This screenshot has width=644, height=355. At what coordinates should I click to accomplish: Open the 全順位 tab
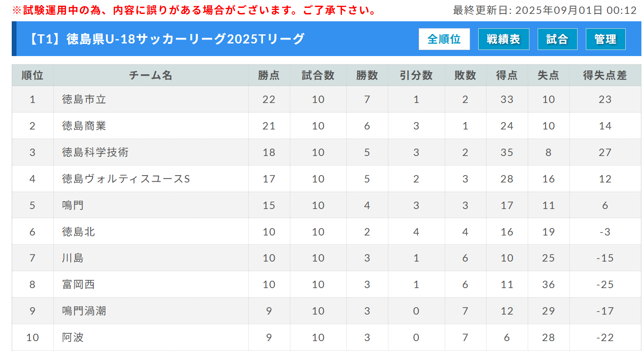tap(444, 39)
